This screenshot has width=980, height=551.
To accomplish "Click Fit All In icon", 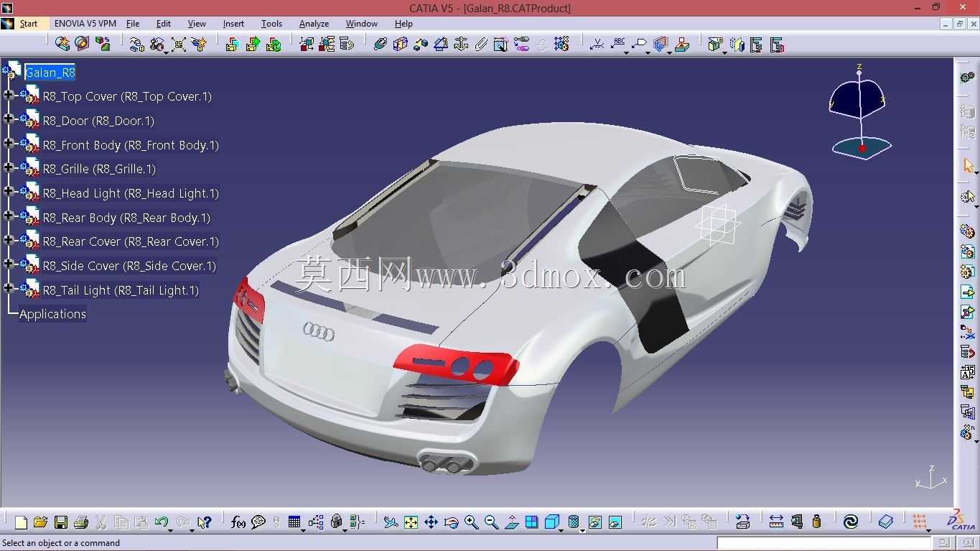I will tap(411, 522).
